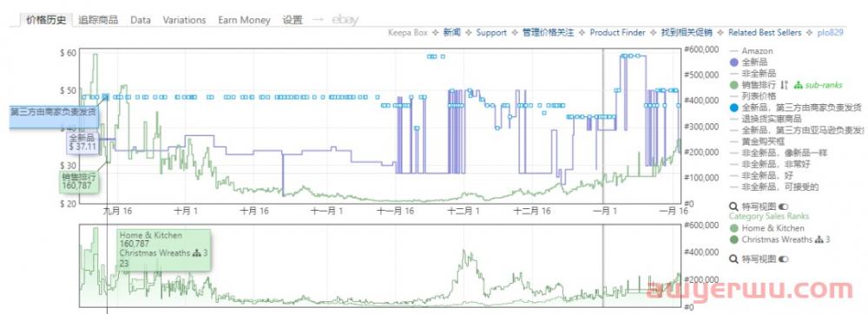868x314 pixels.
Task: Click the lower 特写视图 magnifier icon
Action: 734,258
